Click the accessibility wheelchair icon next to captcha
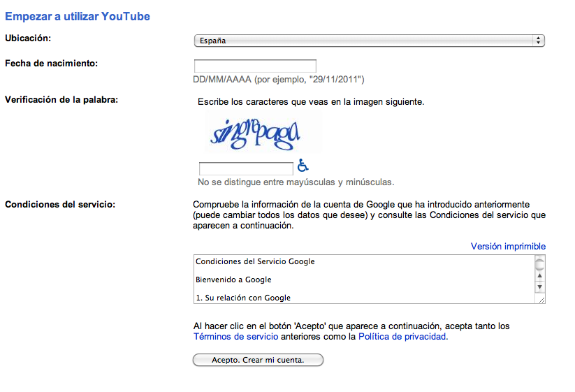The width and height of the screenshot is (575, 392). (303, 166)
